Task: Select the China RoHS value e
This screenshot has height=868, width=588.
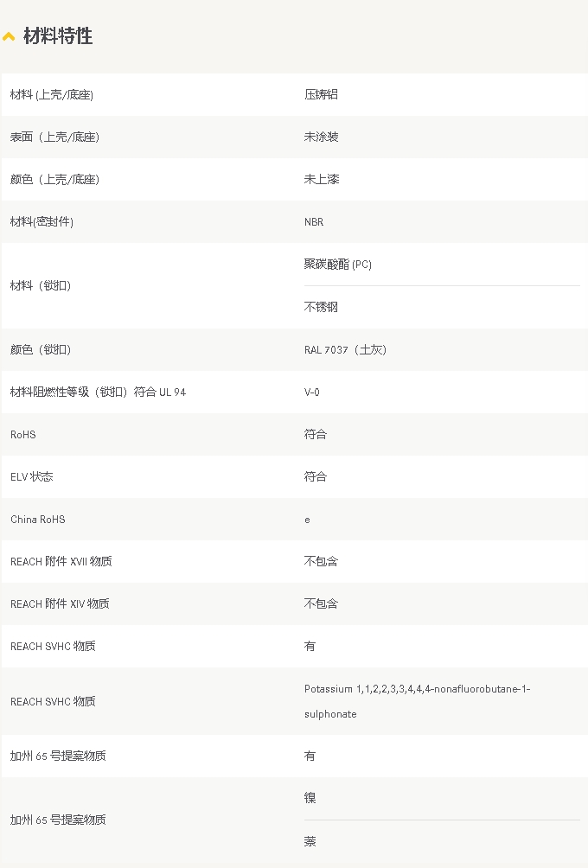Action: click(x=307, y=520)
